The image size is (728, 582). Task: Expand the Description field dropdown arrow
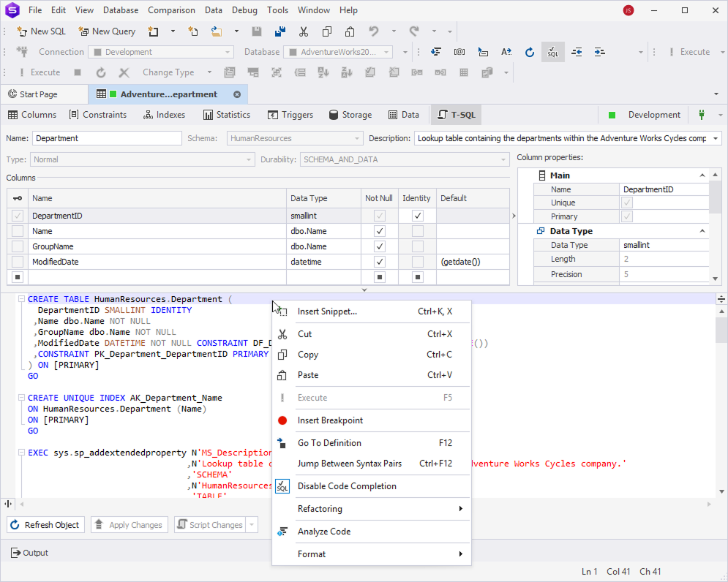[x=716, y=138]
